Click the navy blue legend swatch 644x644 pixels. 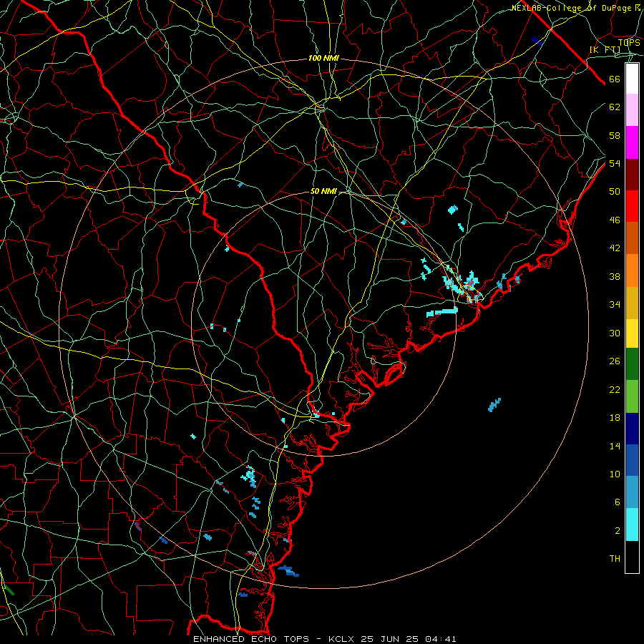pos(632,429)
